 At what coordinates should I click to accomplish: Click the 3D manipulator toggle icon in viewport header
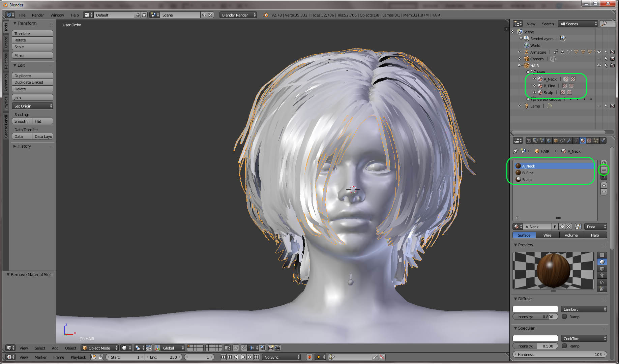(157, 348)
